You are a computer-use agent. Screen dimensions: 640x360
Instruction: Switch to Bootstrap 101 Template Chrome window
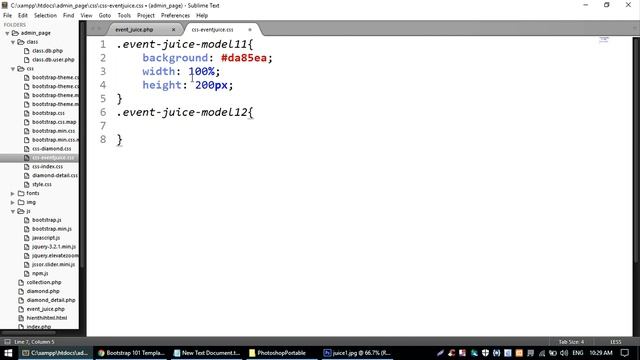coord(131,353)
